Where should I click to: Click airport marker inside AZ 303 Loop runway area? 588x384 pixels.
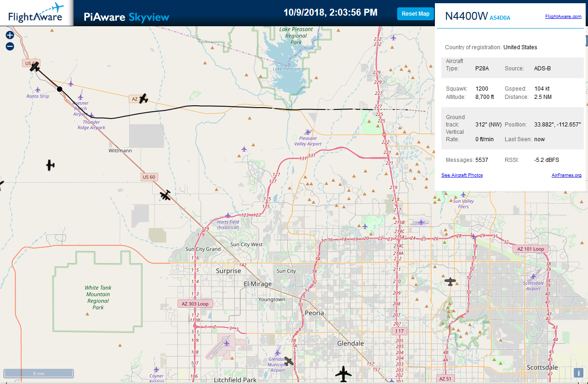(x=226, y=343)
